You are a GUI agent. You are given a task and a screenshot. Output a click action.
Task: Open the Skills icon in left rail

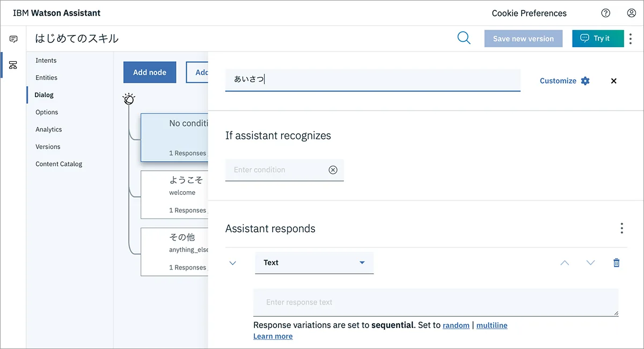[13, 65]
